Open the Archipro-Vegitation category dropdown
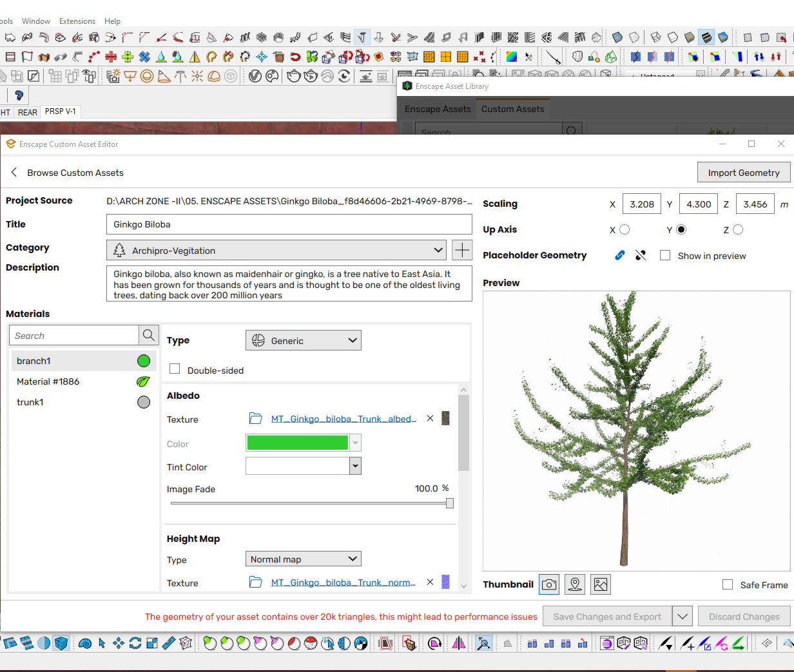This screenshot has height=672, width=794. [x=276, y=250]
